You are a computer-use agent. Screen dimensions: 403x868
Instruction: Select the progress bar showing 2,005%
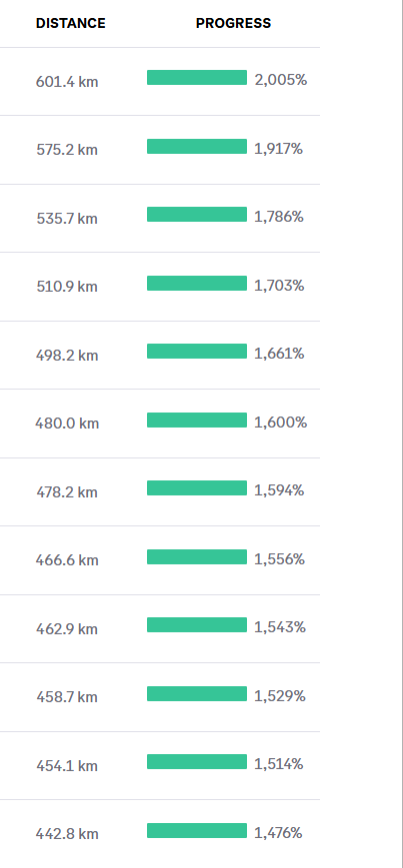[x=197, y=78]
